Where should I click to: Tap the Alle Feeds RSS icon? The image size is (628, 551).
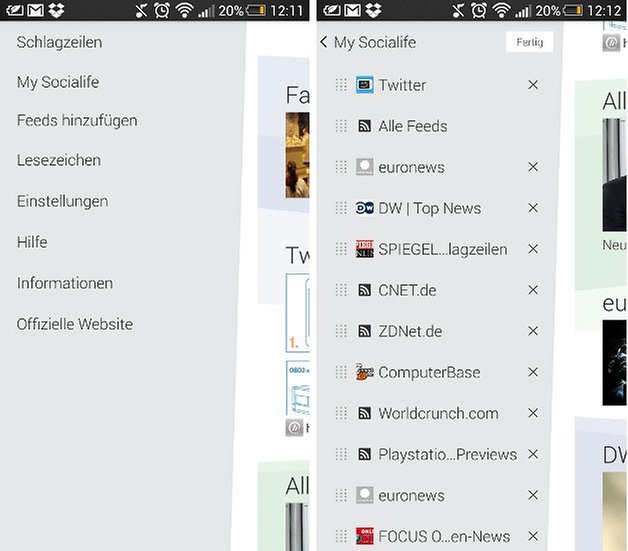(x=364, y=126)
